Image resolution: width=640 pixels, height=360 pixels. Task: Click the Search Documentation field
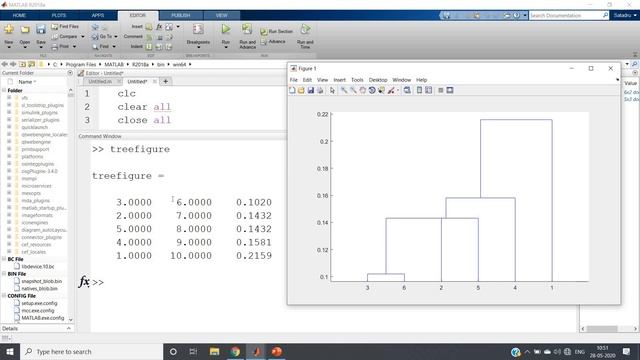coord(569,16)
